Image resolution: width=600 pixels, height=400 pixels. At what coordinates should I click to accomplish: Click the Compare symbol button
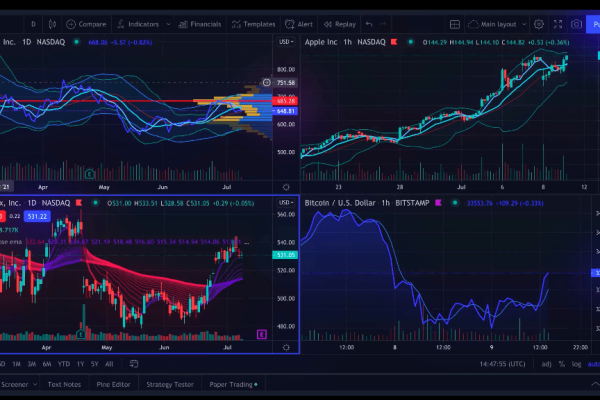[x=87, y=23]
